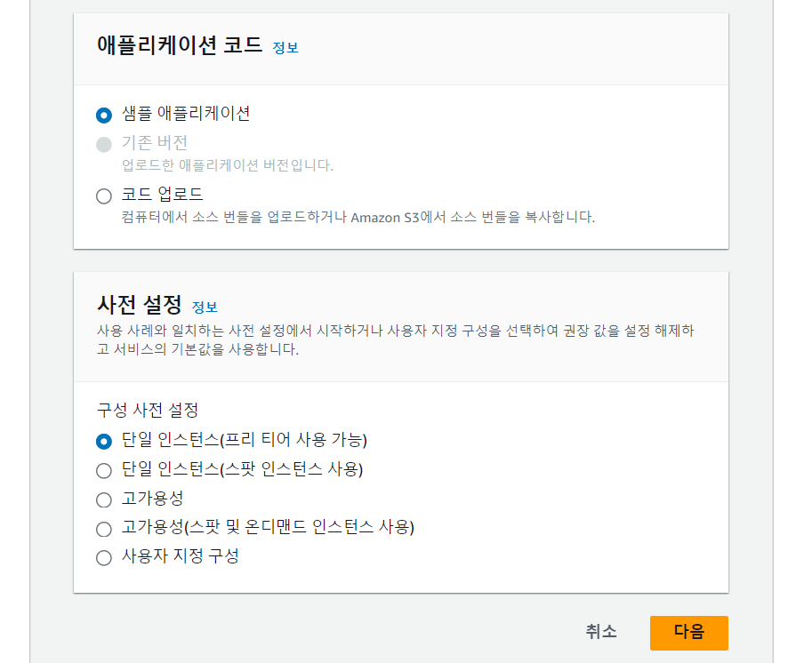Viewport: 812px width, 663px height.
Task: Click 업로드한 애플리케이션 버전입니다 description text
Action: point(228,165)
